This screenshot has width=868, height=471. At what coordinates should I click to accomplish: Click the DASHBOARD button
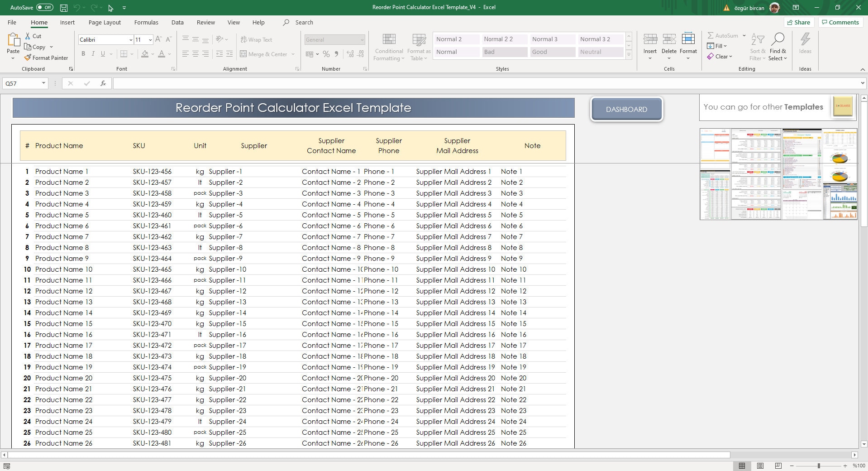pyautogui.click(x=626, y=109)
